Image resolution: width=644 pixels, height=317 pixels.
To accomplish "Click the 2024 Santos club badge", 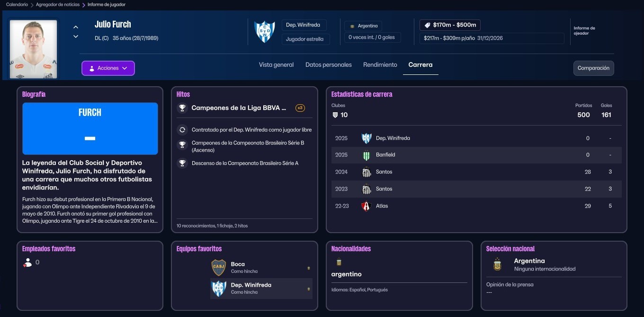I will click(366, 172).
